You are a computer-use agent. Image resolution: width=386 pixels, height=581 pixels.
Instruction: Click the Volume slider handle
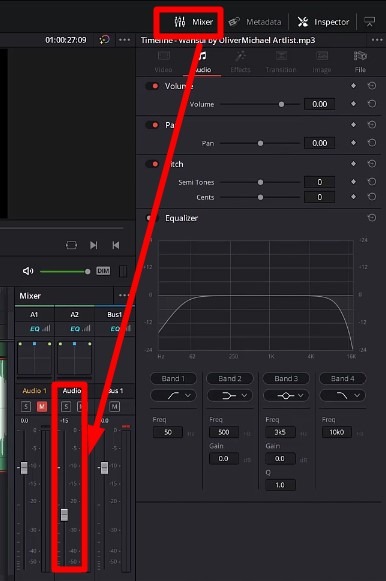click(x=282, y=104)
